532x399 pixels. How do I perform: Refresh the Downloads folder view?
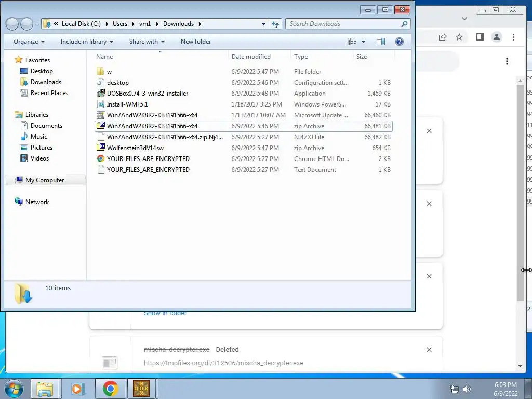[275, 24]
